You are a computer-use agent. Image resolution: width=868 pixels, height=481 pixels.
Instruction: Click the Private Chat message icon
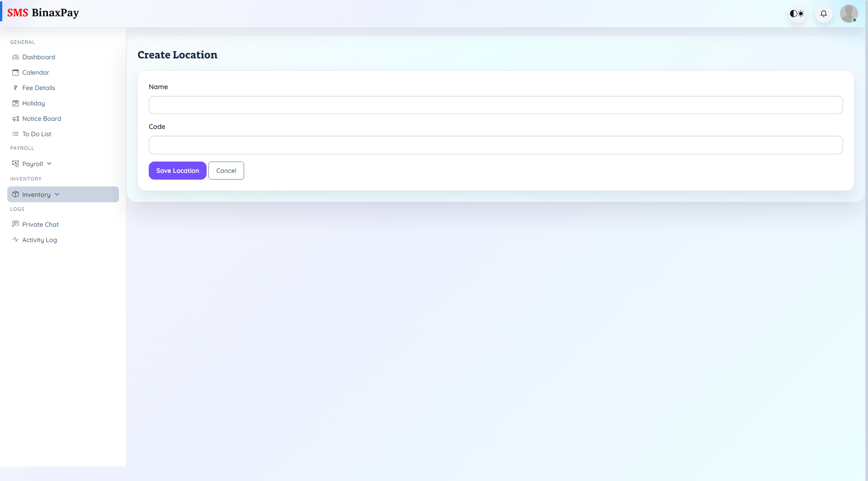click(x=15, y=224)
